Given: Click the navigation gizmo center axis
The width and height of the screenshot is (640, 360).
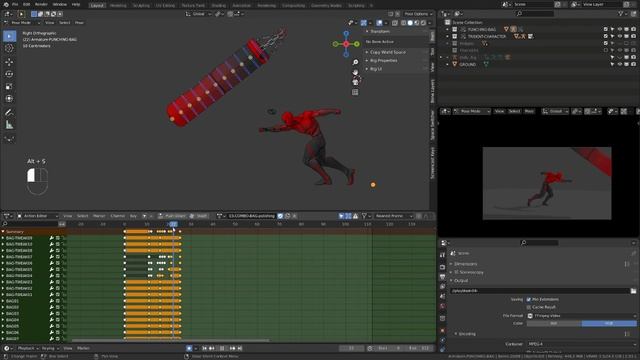Looking at the screenshot, I should (346, 44).
